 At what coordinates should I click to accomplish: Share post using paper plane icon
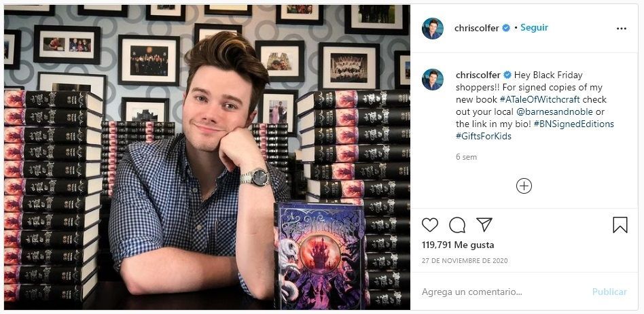point(484,224)
